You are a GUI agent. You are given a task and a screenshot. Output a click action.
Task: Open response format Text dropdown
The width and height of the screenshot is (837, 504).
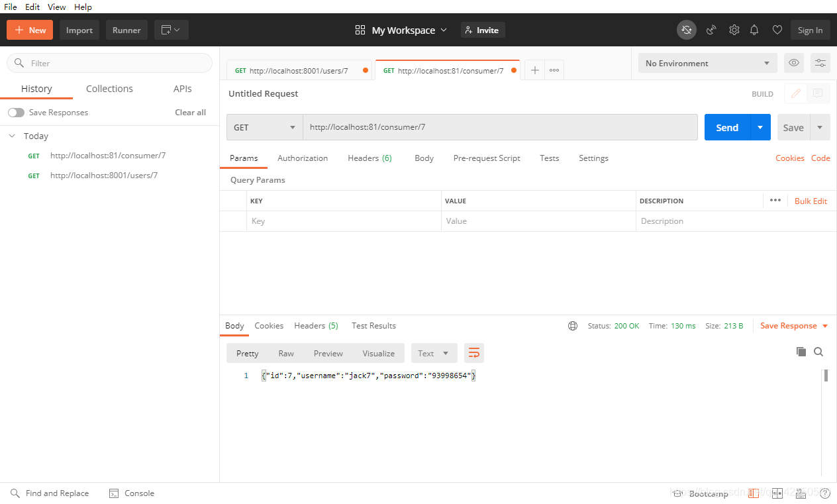tap(434, 353)
